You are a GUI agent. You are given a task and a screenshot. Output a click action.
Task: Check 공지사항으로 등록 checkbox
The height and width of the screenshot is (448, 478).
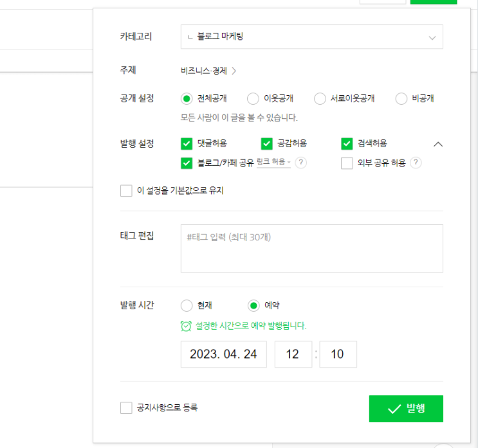[x=126, y=408]
